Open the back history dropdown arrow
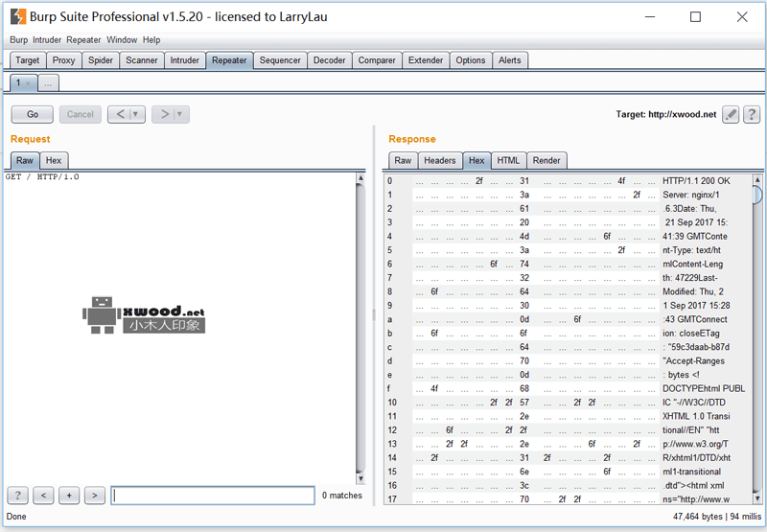 point(135,114)
